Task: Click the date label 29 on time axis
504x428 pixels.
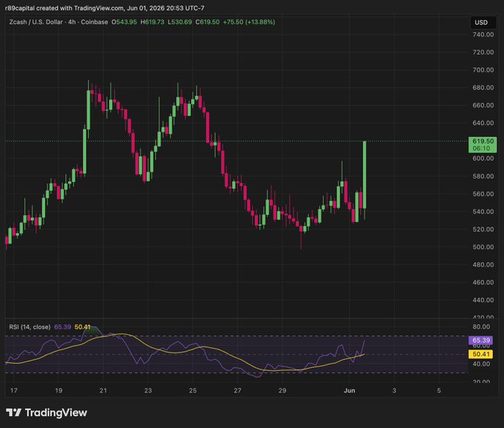Action: pos(282,390)
